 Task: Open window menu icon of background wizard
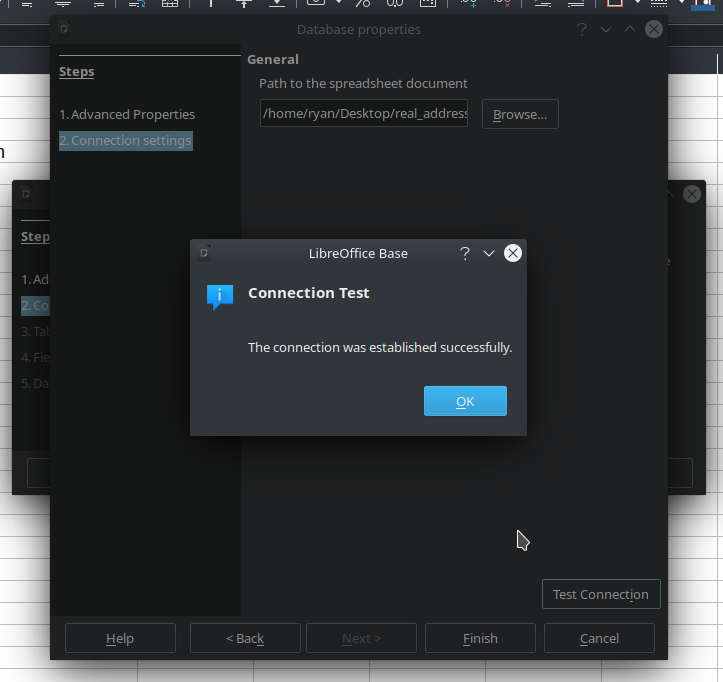pyautogui.click(x=26, y=194)
